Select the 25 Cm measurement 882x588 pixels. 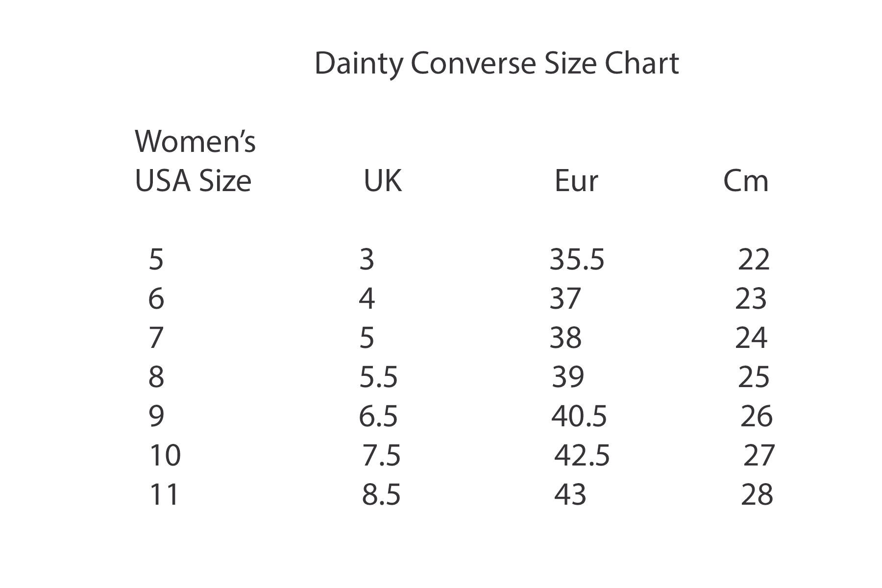754,377
